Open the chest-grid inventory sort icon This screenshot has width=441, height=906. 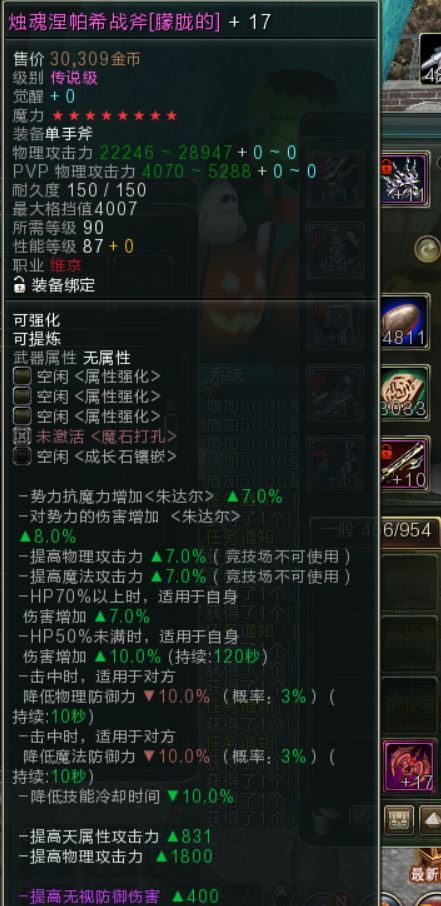click(399, 820)
